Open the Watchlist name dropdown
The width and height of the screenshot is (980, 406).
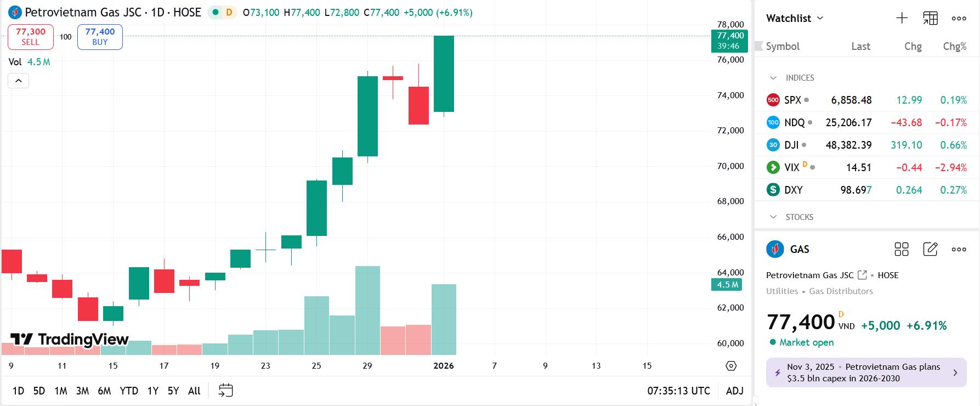(795, 18)
